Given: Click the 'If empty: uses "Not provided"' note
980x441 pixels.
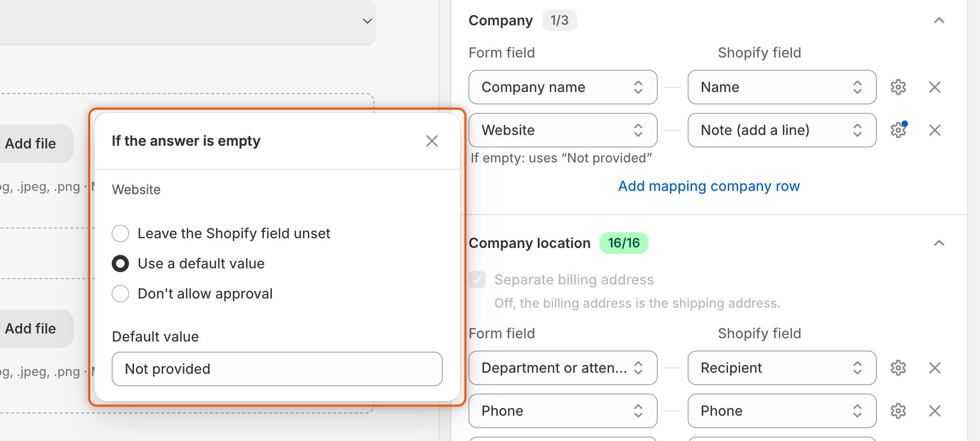Looking at the screenshot, I should tap(561, 158).
